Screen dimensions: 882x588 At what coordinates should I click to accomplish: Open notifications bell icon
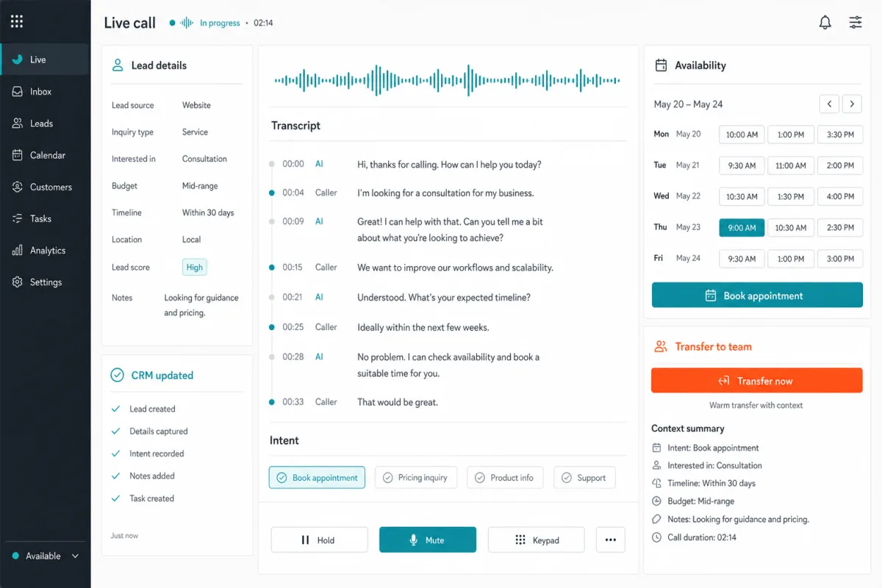[x=825, y=23]
